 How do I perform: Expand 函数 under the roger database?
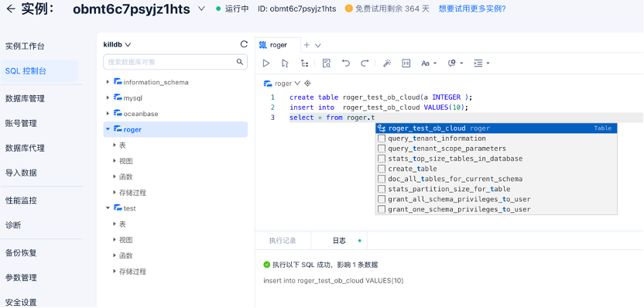[115, 176]
